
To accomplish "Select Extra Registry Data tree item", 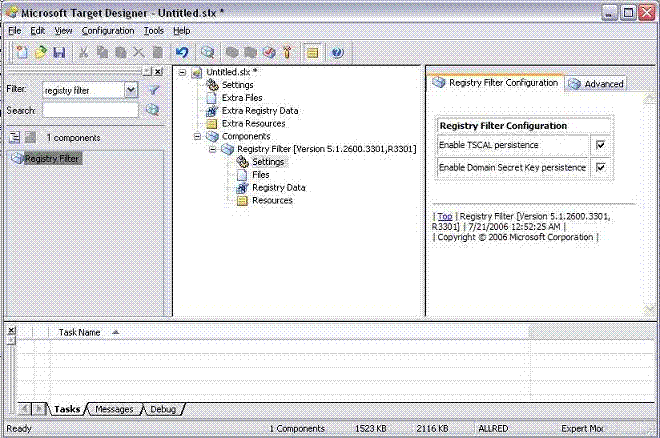I will pos(259,111).
